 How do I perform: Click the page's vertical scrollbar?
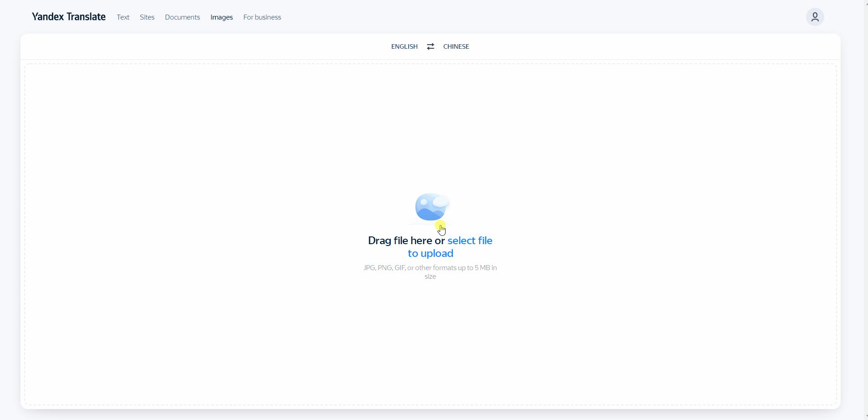click(x=866, y=210)
